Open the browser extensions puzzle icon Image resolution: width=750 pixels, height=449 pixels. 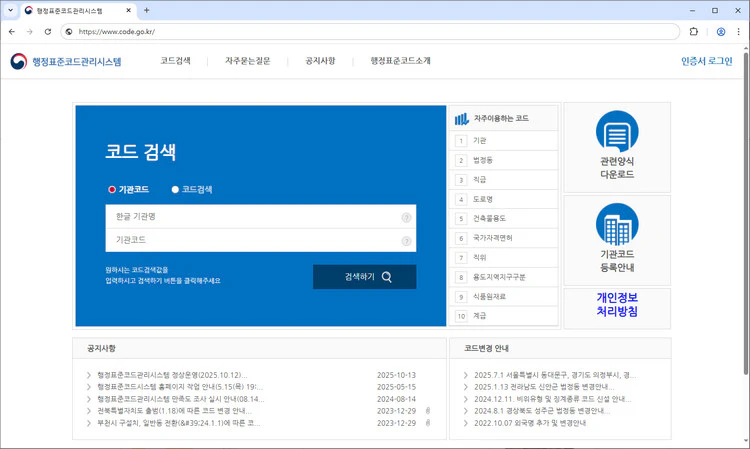[x=694, y=32]
